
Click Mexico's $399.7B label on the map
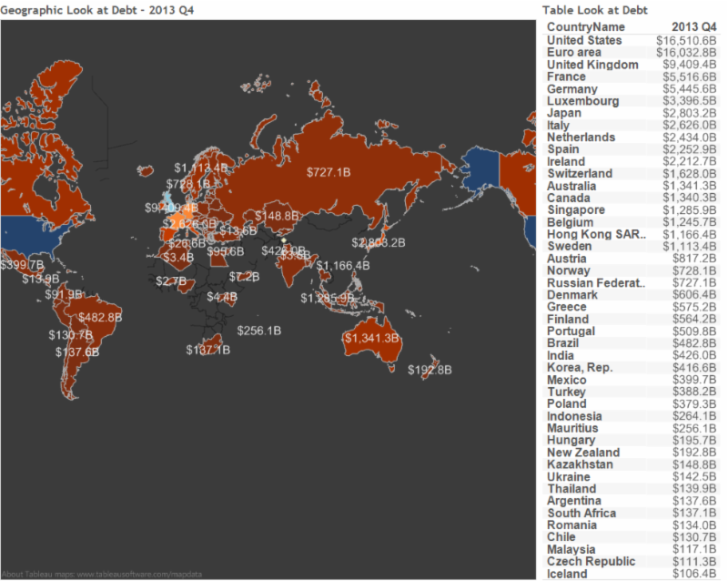[22, 265]
